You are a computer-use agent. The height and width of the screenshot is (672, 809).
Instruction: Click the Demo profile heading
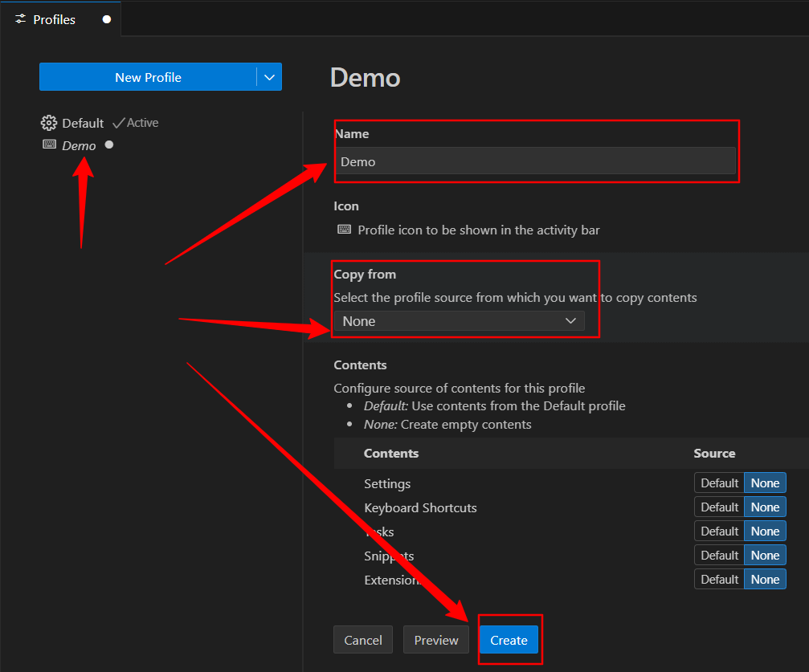[366, 78]
